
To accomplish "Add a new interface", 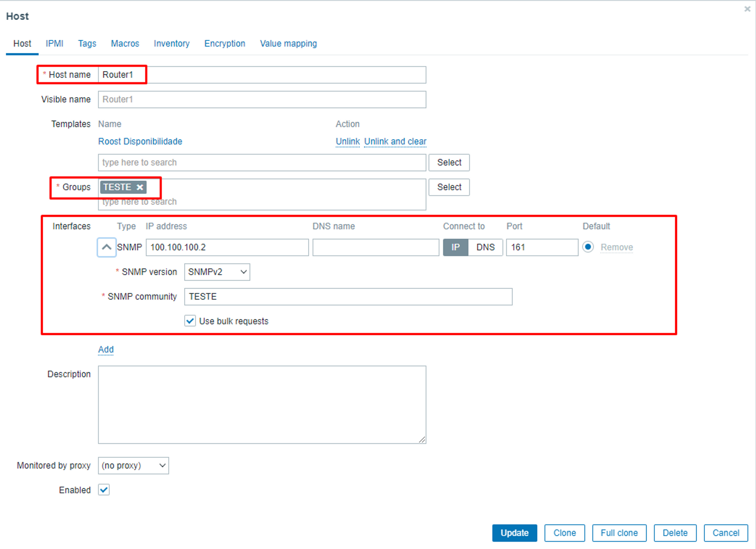I will click(x=106, y=349).
